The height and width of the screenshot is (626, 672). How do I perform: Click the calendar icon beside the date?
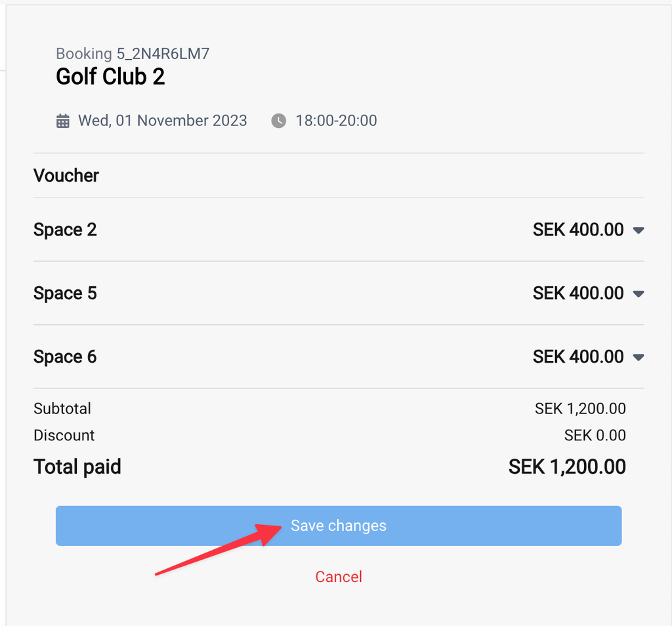tap(63, 121)
